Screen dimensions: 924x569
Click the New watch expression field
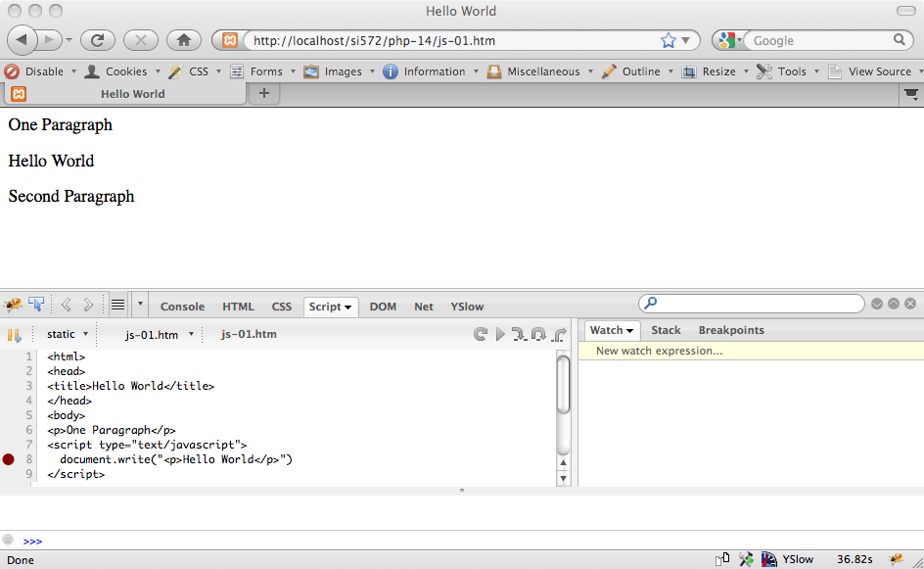[751, 351]
